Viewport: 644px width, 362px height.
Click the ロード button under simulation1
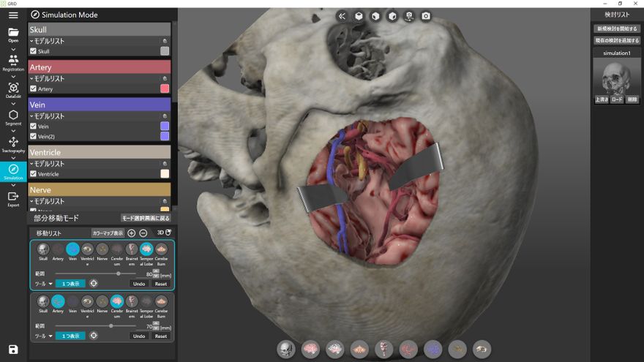pos(617,99)
